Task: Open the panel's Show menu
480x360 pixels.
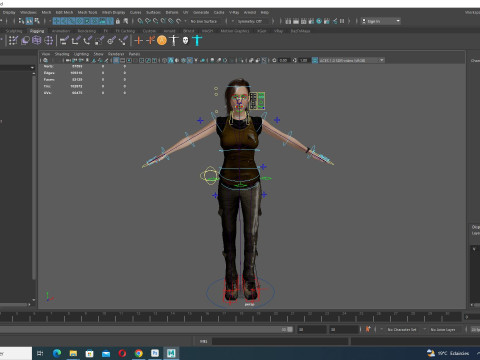Action: pyautogui.click(x=98, y=54)
